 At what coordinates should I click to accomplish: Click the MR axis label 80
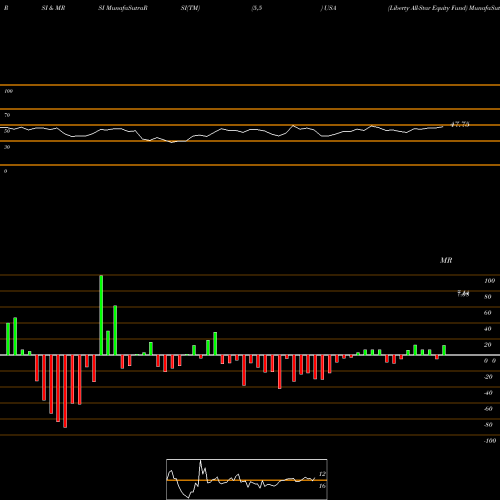pos(488,297)
